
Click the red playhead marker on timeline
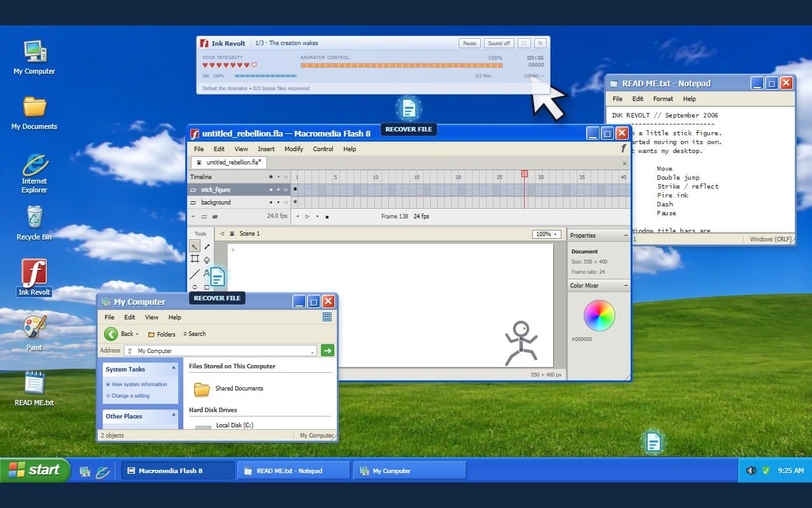(525, 173)
